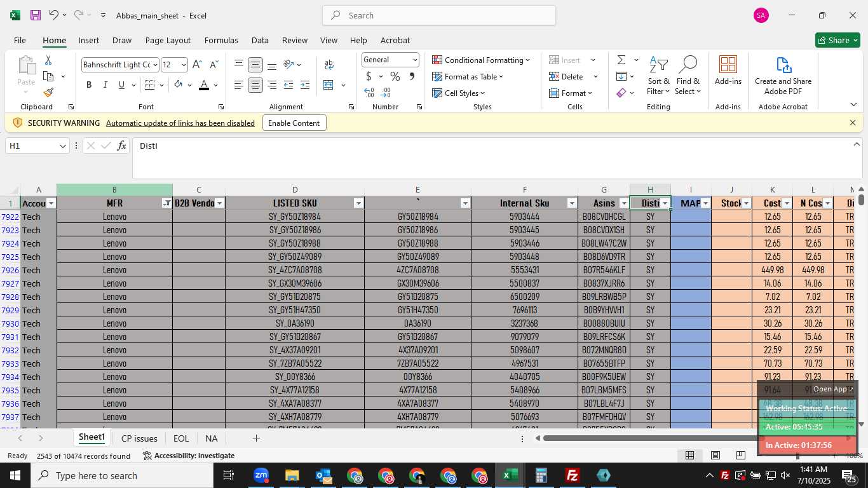This screenshot has width=868, height=488.
Task: Open the Insert ribbon tab
Action: (89, 40)
